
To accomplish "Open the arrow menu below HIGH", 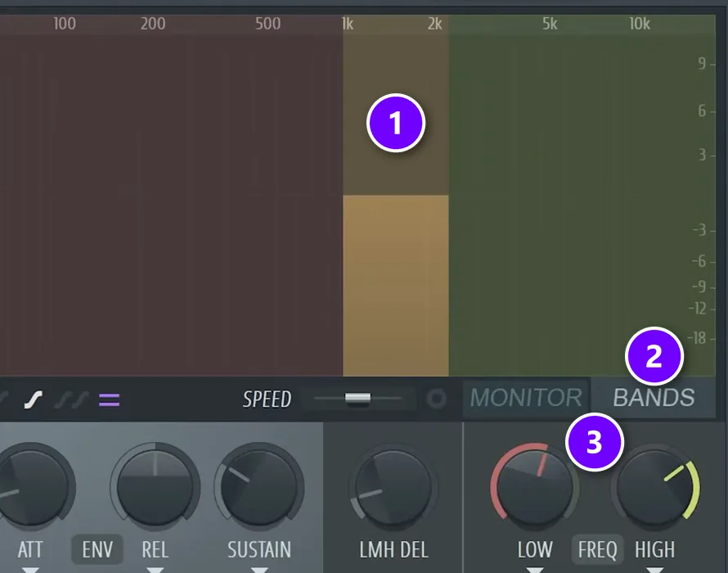I will tap(654, 570).
